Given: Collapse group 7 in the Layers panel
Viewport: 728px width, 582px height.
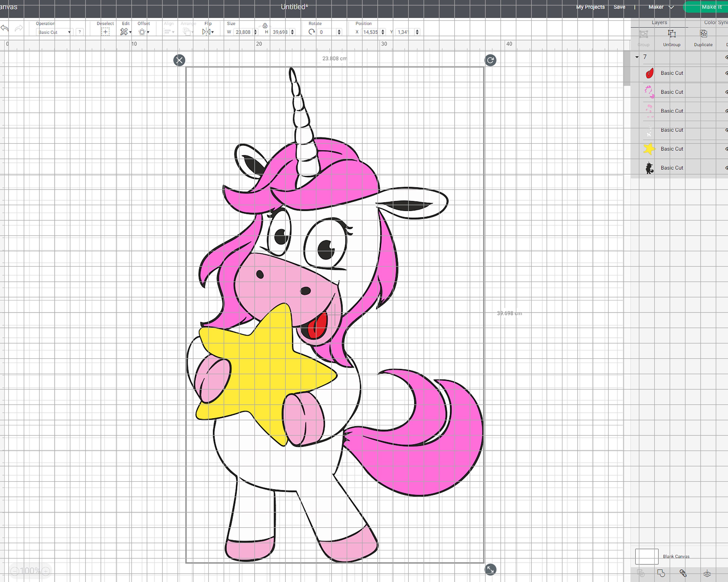Looking at the screenshot, I should [x=637, y=57].
